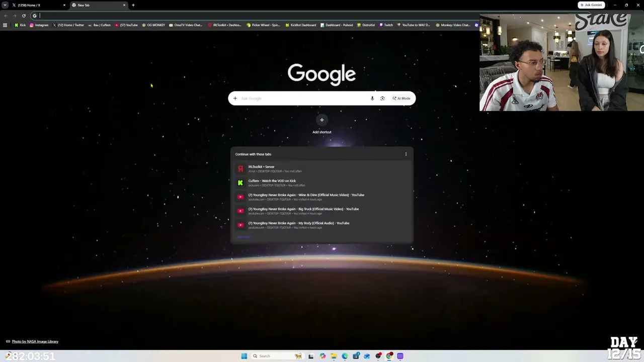Open Photo by NASA Image Library link
The image size is (644, 362).
point(35,342)
